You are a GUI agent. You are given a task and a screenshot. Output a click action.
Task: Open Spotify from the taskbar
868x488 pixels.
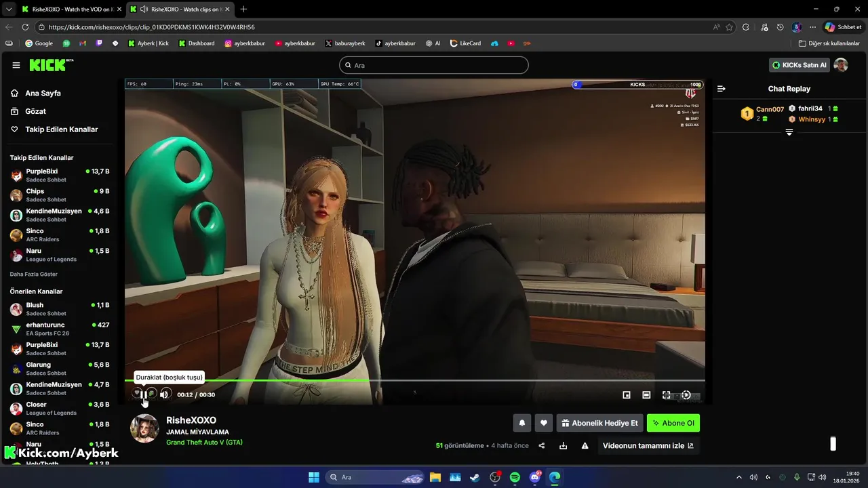[515, 477]
